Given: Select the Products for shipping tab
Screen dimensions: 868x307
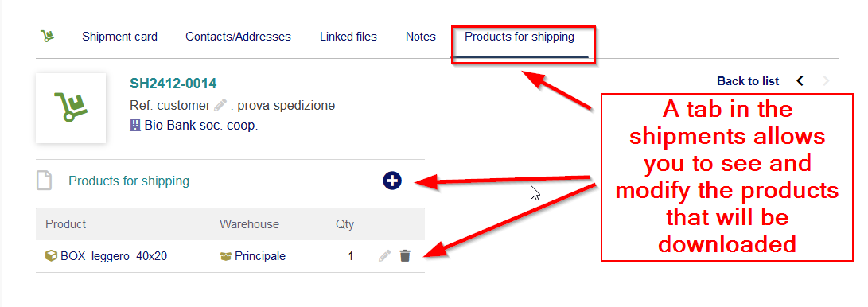Looking at the screenshot, I should point(520,37).
